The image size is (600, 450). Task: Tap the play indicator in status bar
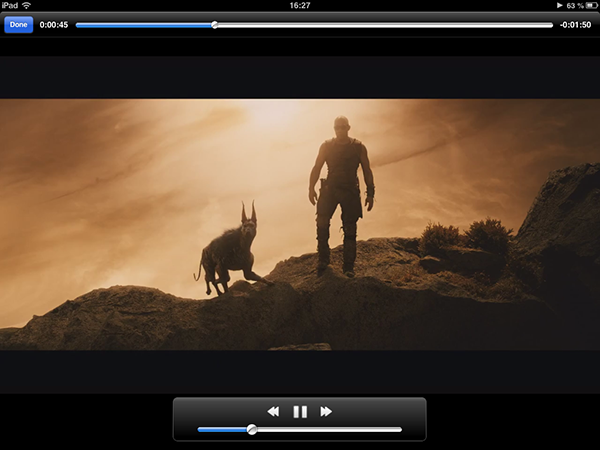(559, 5)
